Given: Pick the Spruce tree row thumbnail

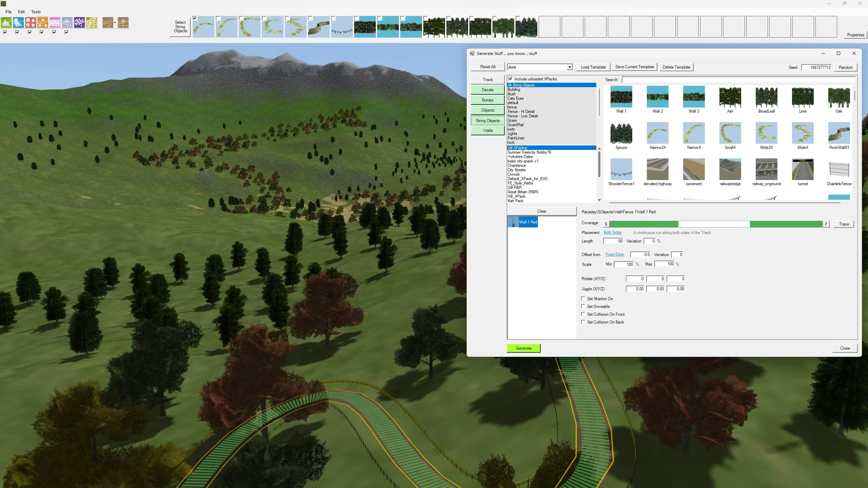Looking at the screenshot, I should [x=621, y=133].
